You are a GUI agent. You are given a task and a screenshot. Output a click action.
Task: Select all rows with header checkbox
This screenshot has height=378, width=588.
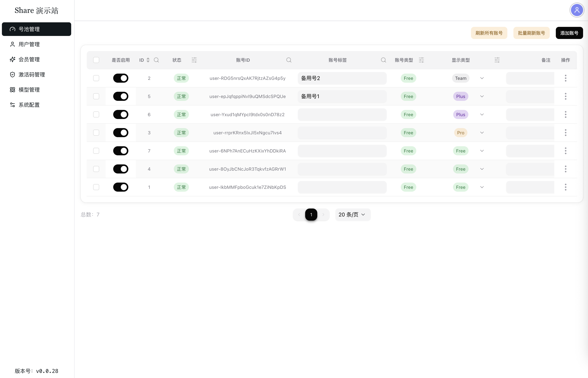click(96, 60)
